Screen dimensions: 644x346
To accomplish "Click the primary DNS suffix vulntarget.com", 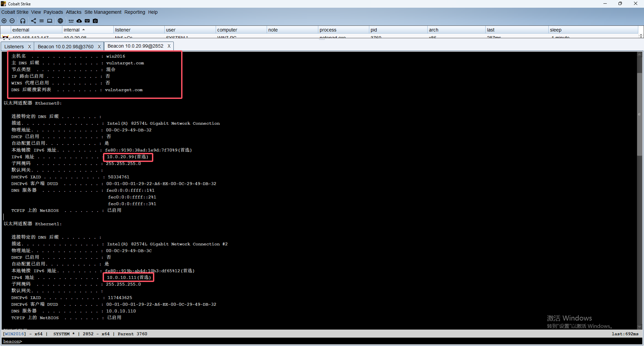I will pos(125,63).
